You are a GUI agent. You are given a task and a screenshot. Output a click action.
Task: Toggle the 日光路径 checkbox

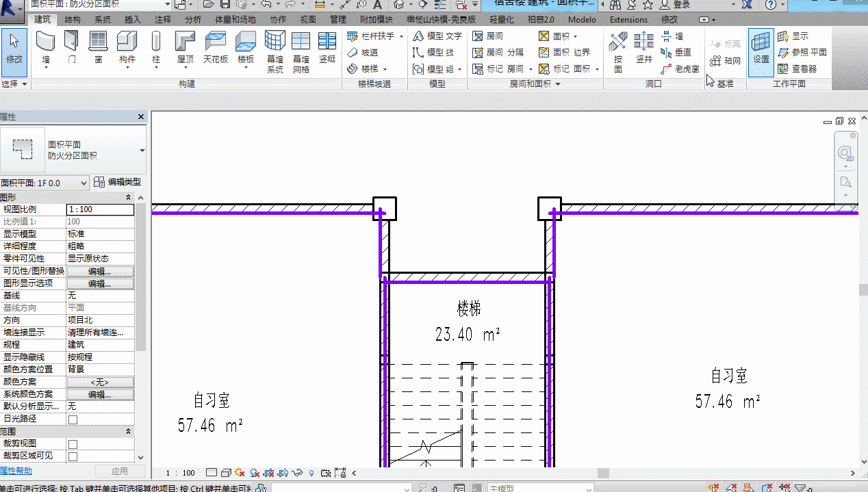pyautogui.click(x=73, y=419)
